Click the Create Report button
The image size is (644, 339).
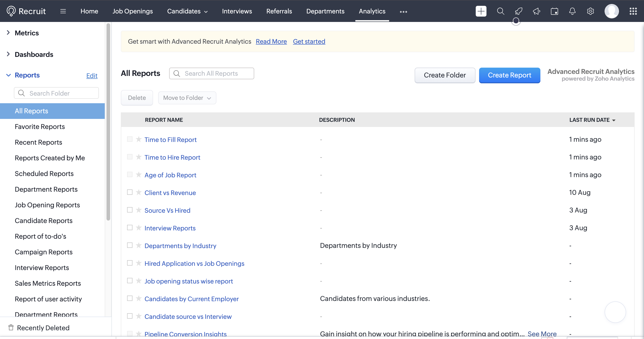pos(509,75)
